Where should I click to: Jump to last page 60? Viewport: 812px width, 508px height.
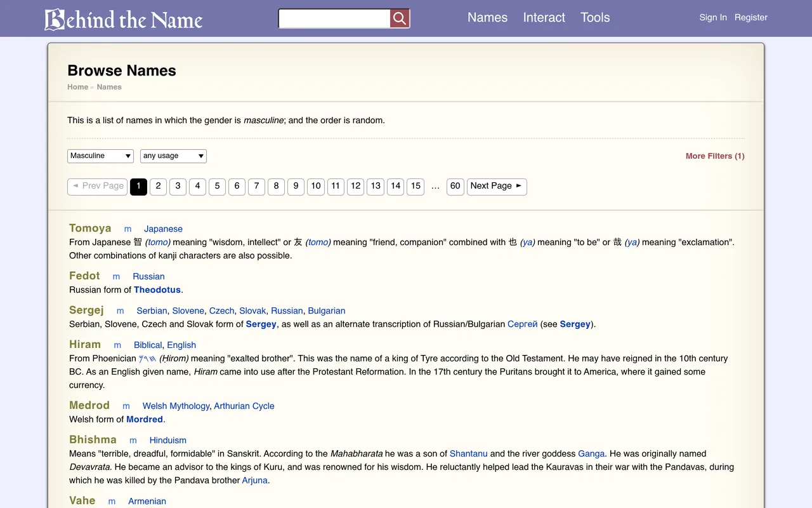pos(455,187)
